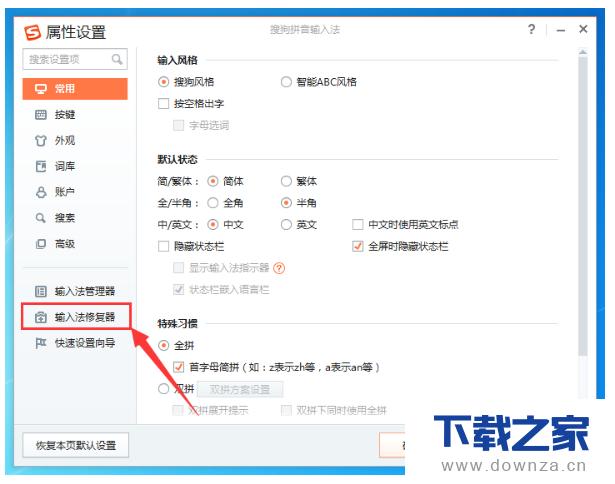Screen dimensions: 615x484
Task: Uncheck 全屏时隐藏状态栏 checkbox
Action: coord(358,246)
